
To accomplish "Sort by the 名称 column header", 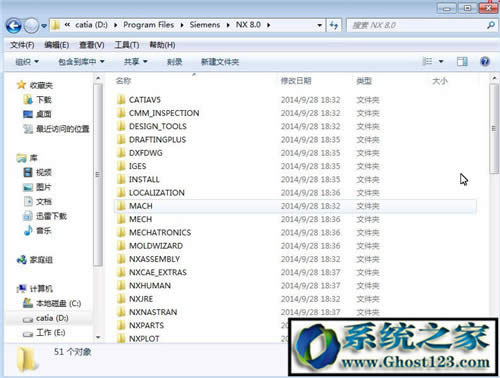I will [123, 81].
